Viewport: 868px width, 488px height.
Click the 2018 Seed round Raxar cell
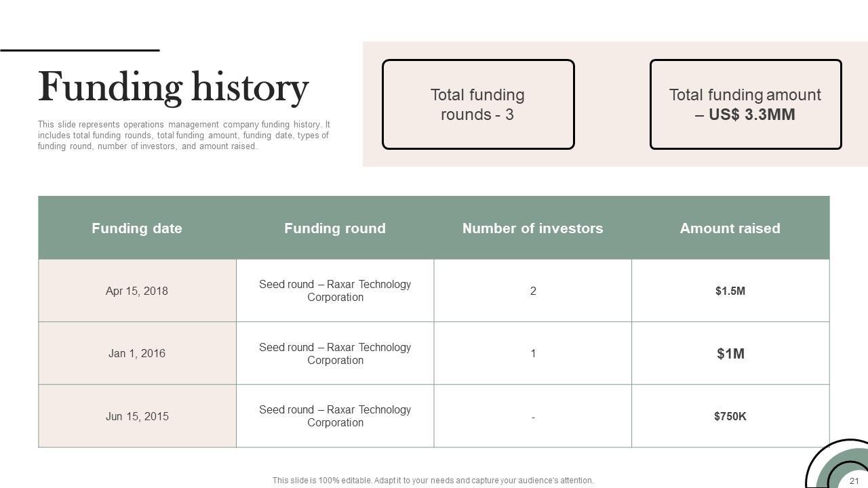point(335,291)
